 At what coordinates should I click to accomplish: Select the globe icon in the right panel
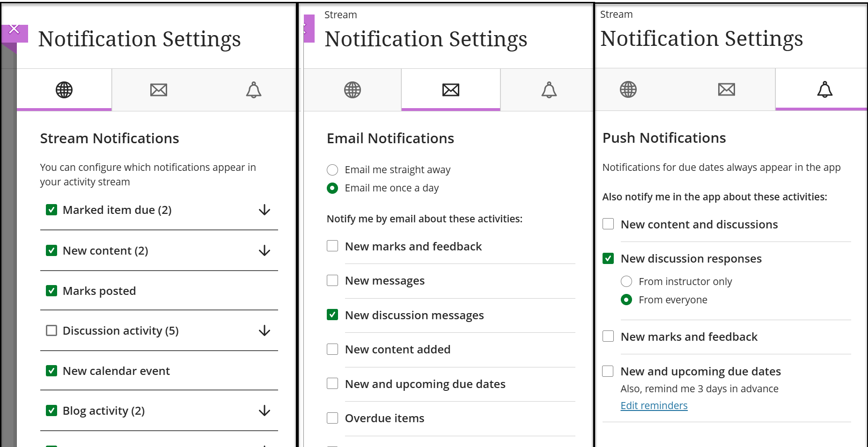click(628, 89)
